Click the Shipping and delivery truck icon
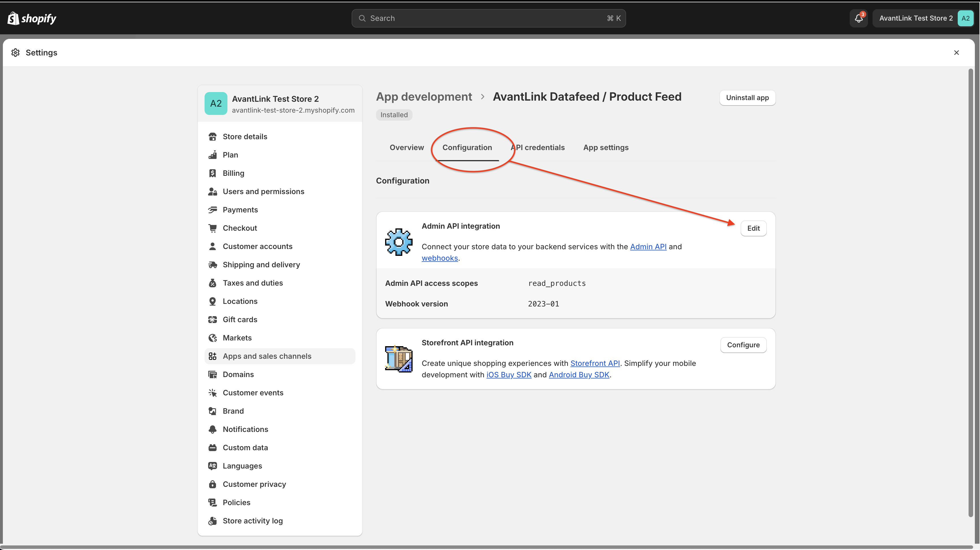The height and width of the screenshot is (550, 980). [x=212, y=264]
